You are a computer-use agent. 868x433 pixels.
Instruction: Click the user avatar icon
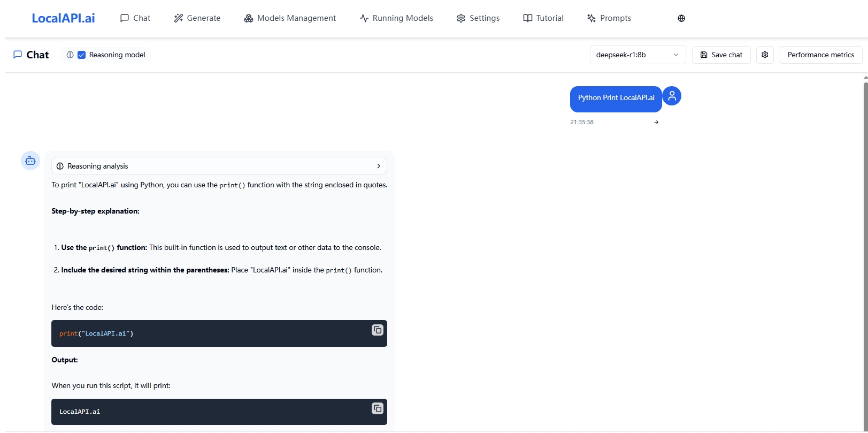click(x=672, y=96)
